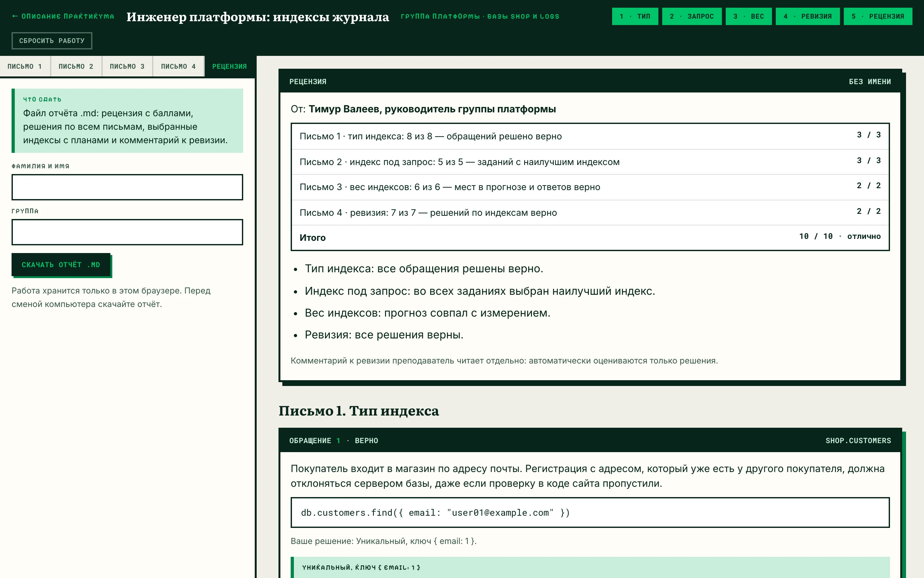Go to step 4 · Ревизия
The image size is (924, 578).
point(808,16)
